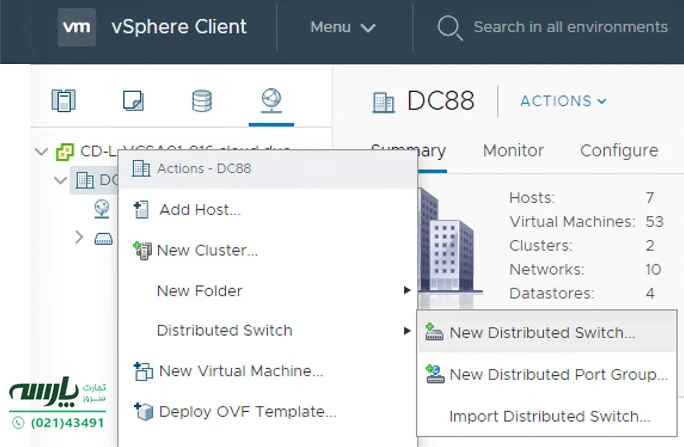Screen dimensions: 684x447
Task: Select Import Distributed Switch... item
Action: [547, 416]
